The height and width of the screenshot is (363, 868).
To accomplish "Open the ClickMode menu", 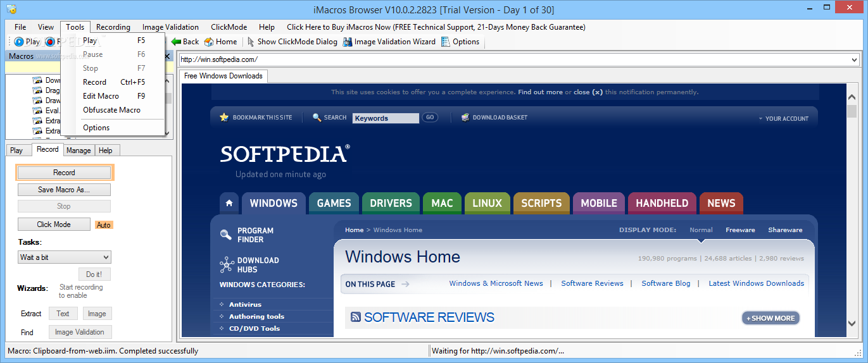I will tap(229, 27).
